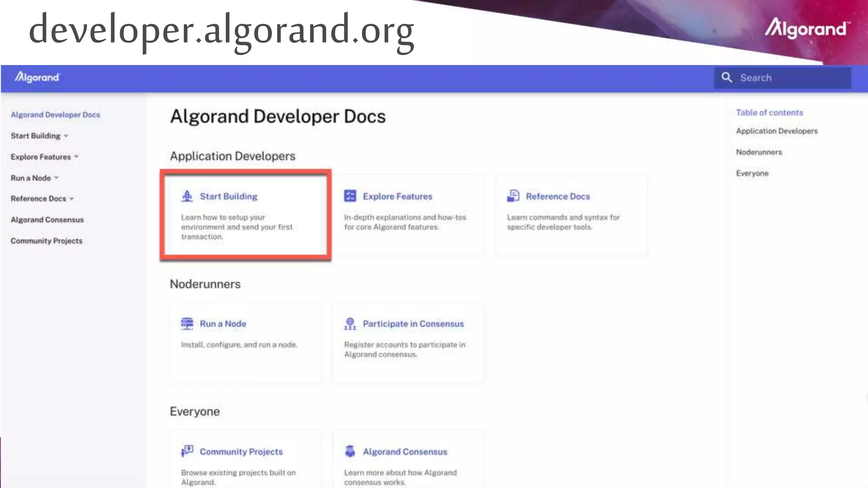Click the Run a Node server icon

click(x=187, y=324)
